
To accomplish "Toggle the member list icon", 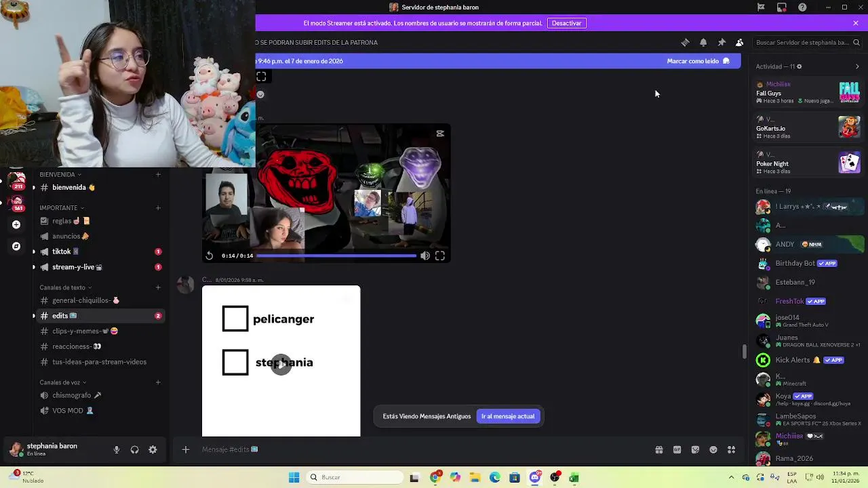I will coord(739,42).
